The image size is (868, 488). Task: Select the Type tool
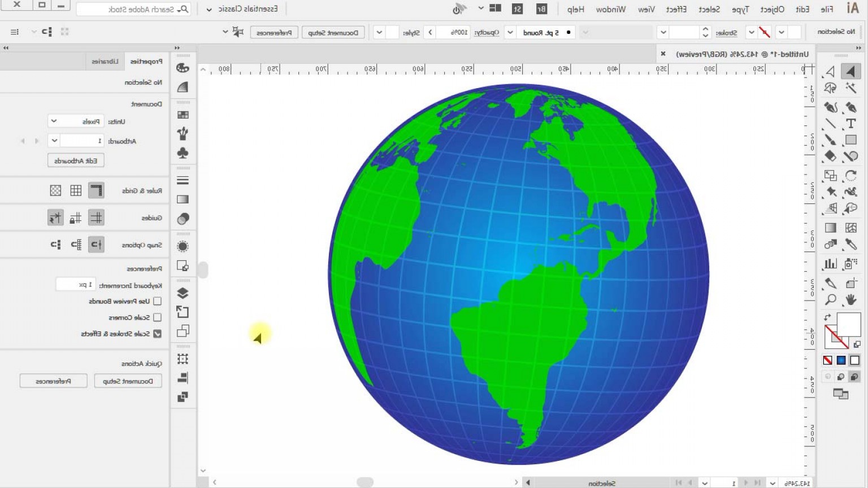coord(850,124)
